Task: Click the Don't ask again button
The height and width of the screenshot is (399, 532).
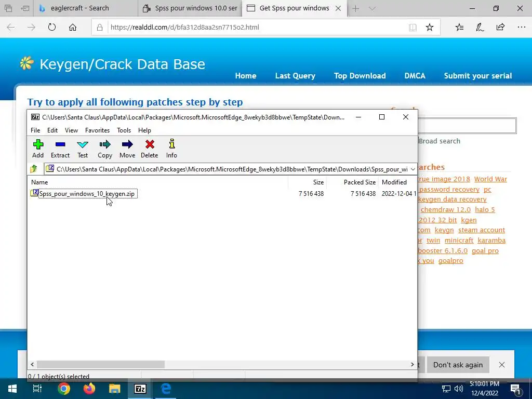Action: pyautogui.click(x=458, y=365)
